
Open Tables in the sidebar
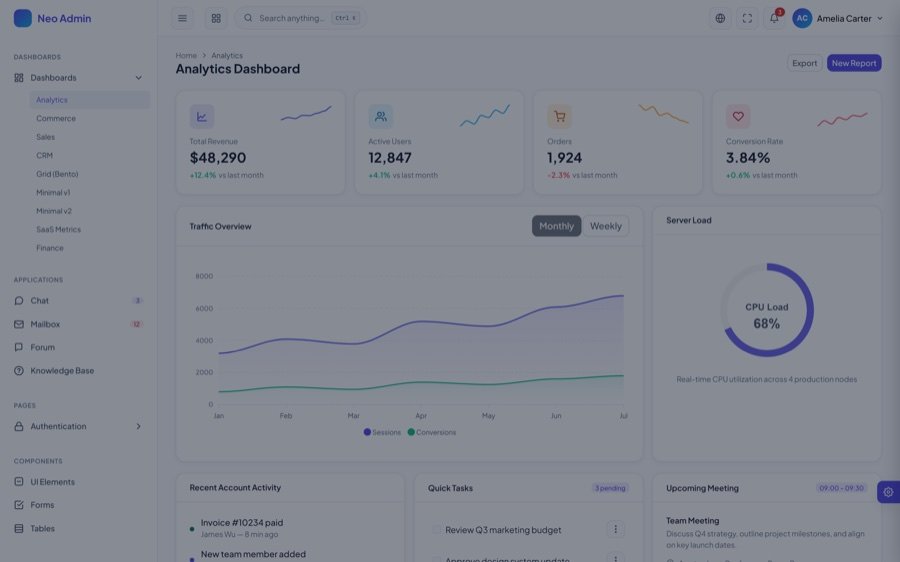pyautogui.click(x=79, y=529)
